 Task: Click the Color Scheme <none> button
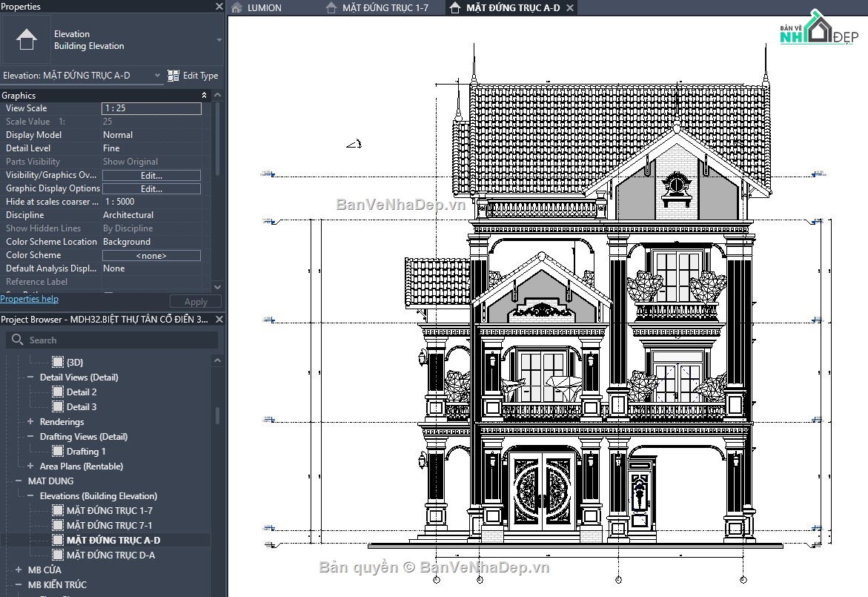[151, 255]
